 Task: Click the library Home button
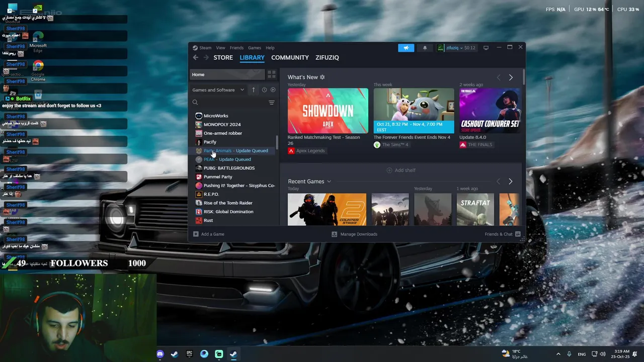point(227,74)
